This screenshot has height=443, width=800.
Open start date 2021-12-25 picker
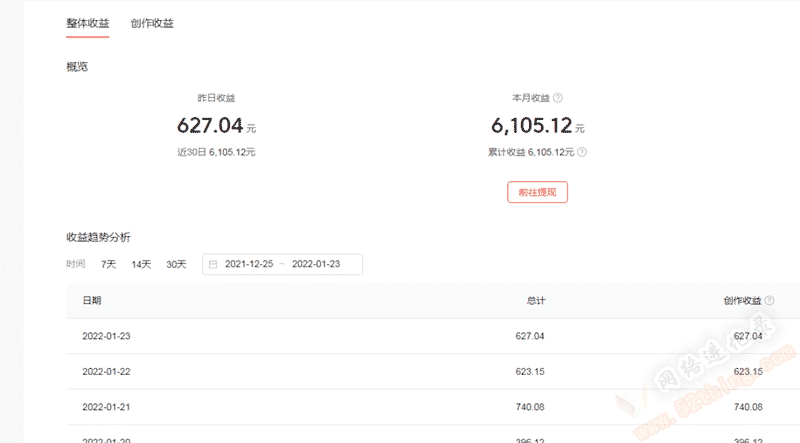click(249, 264)
